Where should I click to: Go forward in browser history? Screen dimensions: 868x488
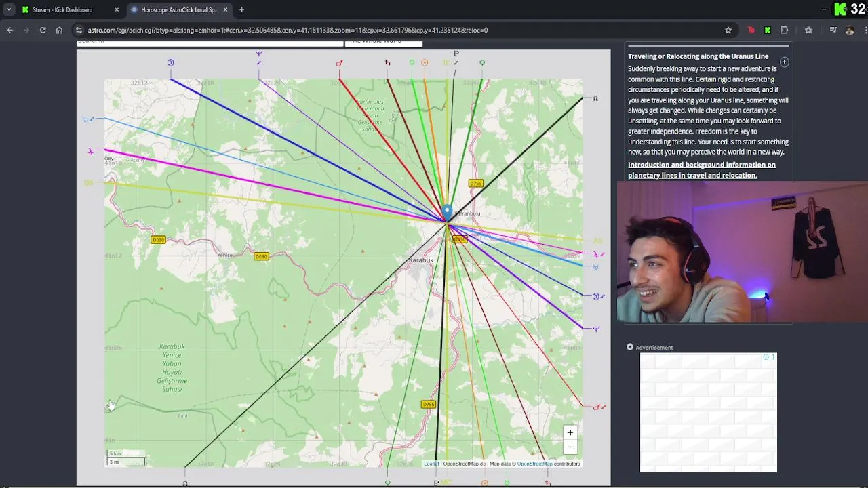26,30
